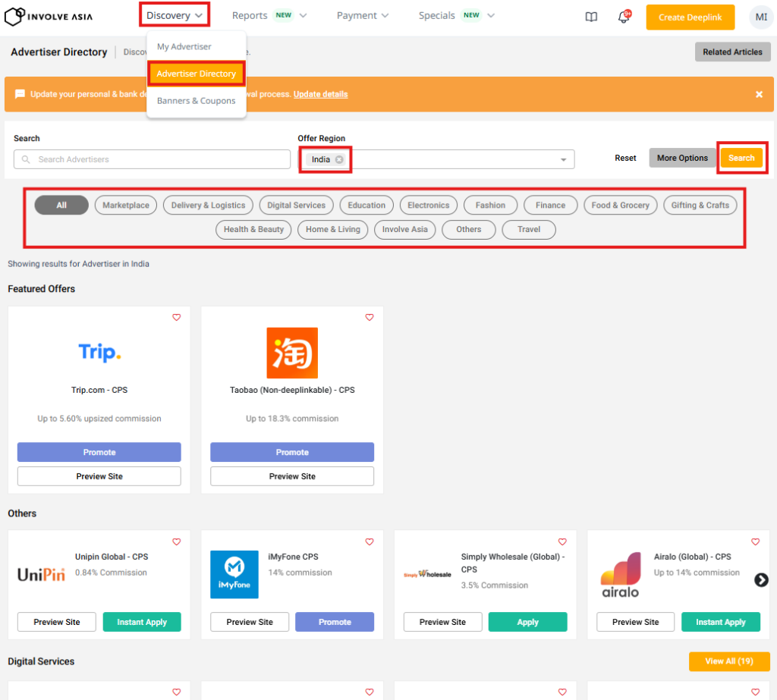777x700 pixels.
Task: Toggle favorite heart on Airalo card
Action: tap(755, 542)
